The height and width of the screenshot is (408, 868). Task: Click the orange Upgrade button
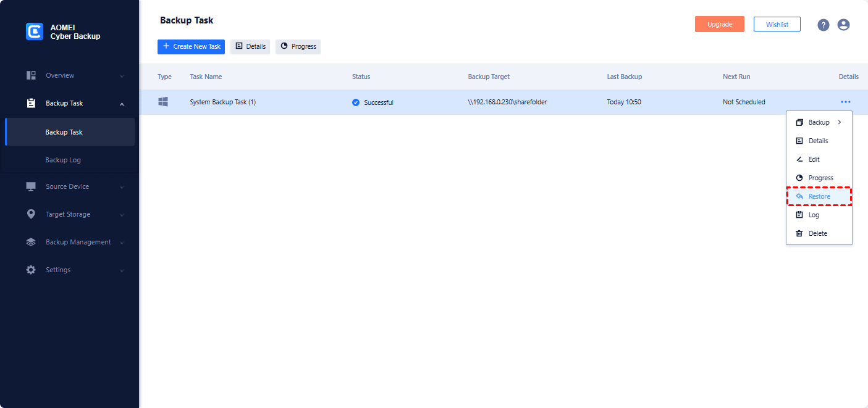[x=720, y=24]
